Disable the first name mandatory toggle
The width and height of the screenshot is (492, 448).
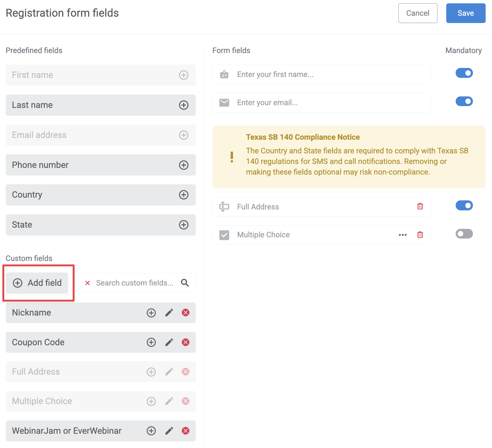pyautogui.click(x=464, y=73)
